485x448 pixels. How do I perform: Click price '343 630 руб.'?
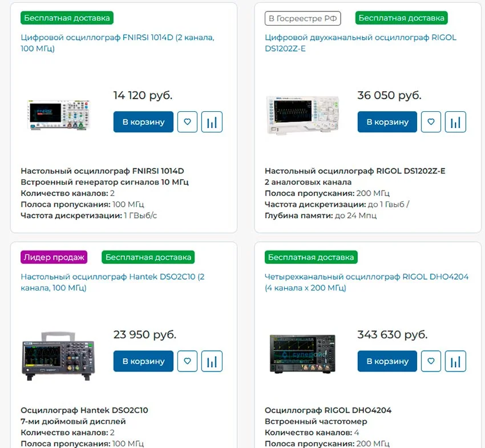(x=393, y=334)
